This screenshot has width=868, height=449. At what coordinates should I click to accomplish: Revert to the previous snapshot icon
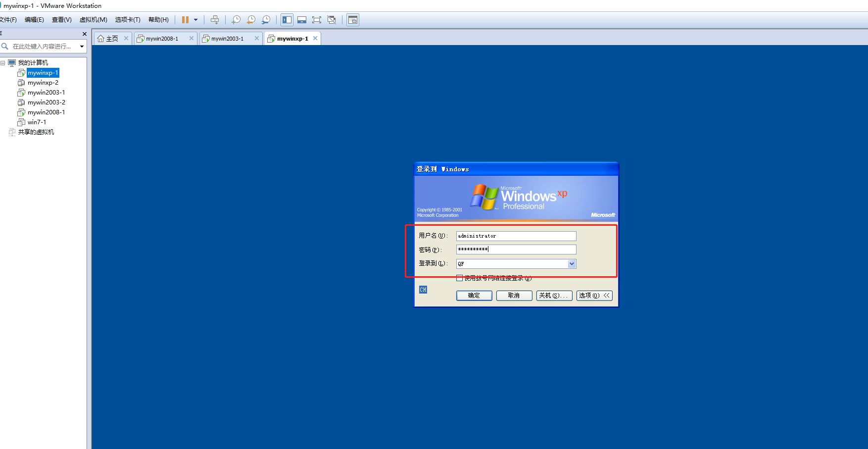(251, 20)
